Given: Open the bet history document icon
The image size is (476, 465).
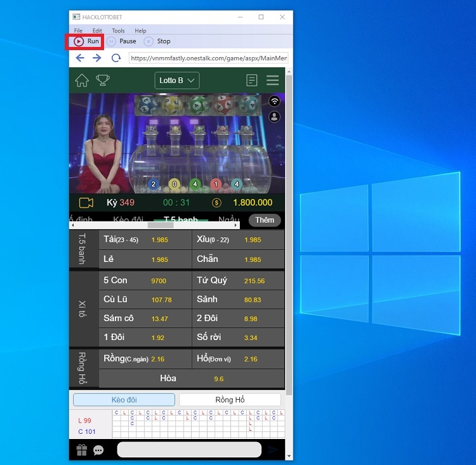Looking at the screenshot, I should point(252,81).
